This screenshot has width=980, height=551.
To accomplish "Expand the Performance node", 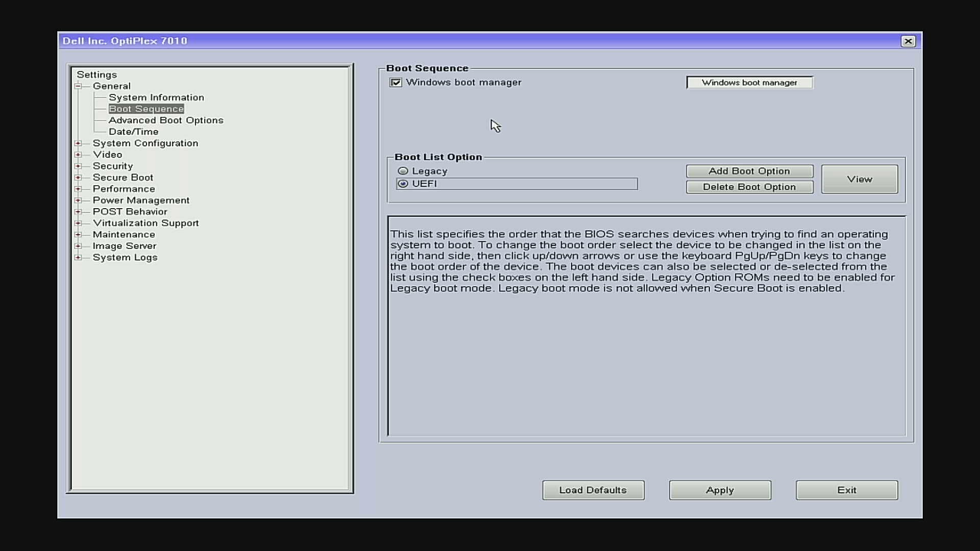I will click(78, 189).
